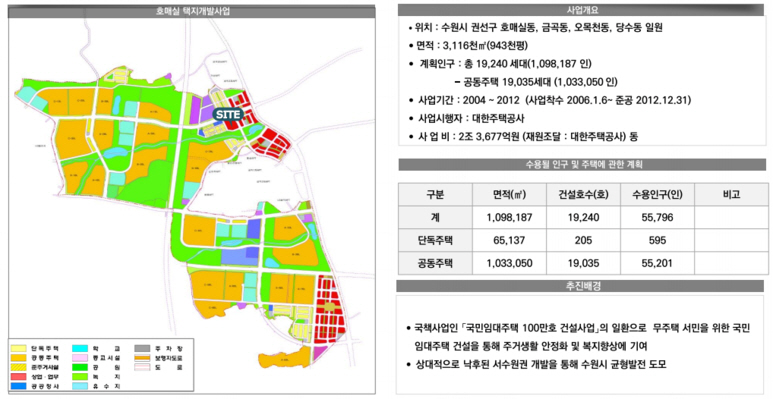773x399 pixels.
Task: Click the 단독주택 legend label
Action: coord(45,348)
